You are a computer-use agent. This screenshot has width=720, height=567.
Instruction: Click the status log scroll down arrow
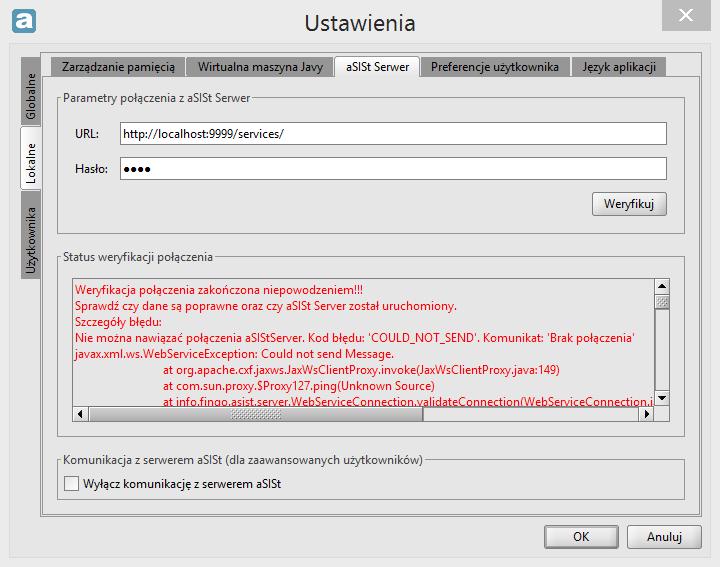pos(662,398)
